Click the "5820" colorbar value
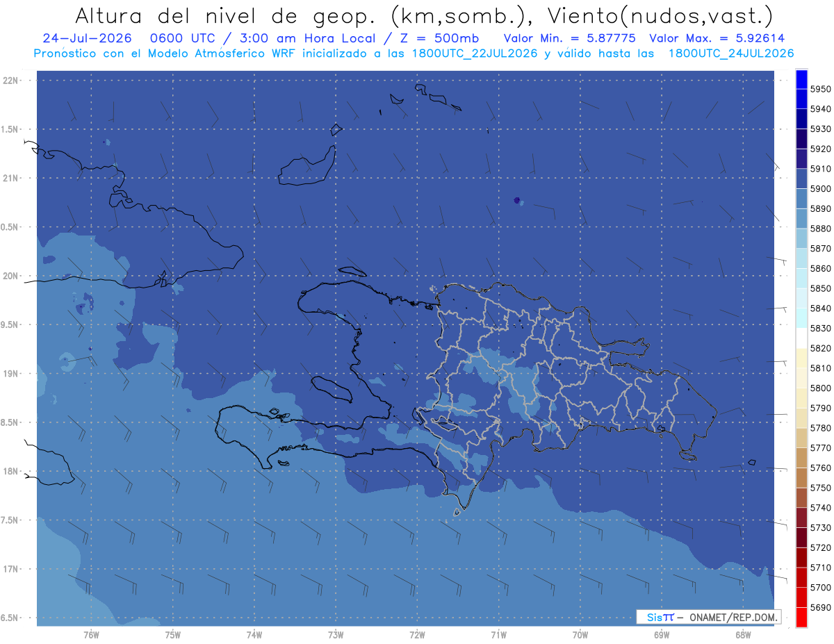Viewport: 834px width, 644px height. point(820,348)
